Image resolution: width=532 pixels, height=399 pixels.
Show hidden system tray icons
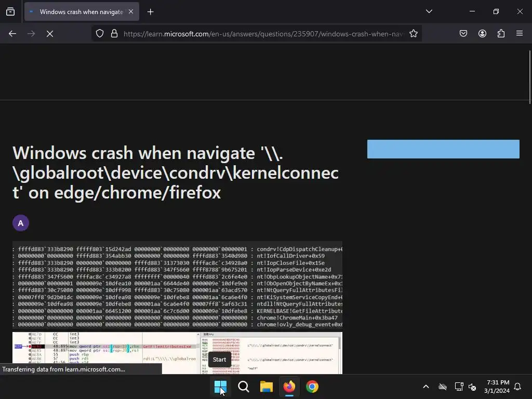click(426, 387)
